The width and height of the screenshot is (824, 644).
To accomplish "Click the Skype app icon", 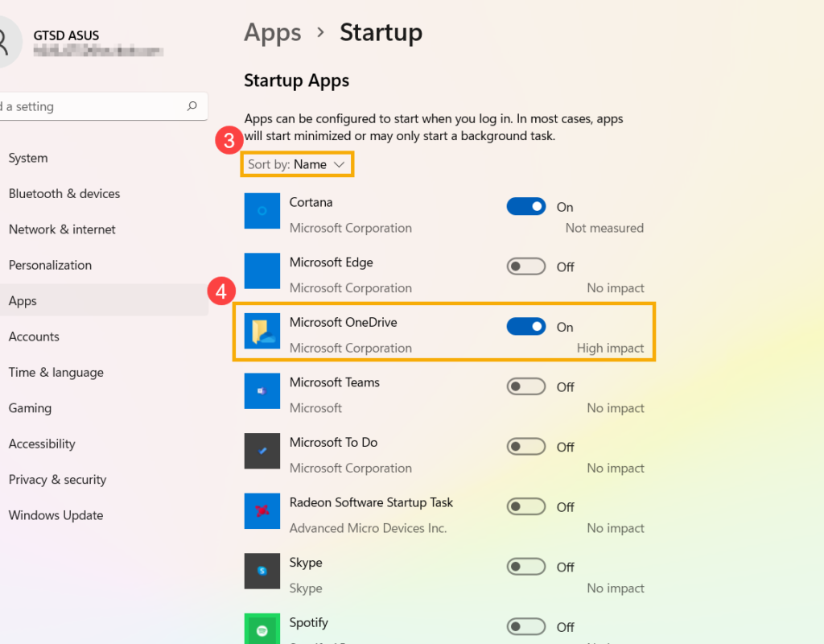I will pyautogui.click(x=262, y=571).
